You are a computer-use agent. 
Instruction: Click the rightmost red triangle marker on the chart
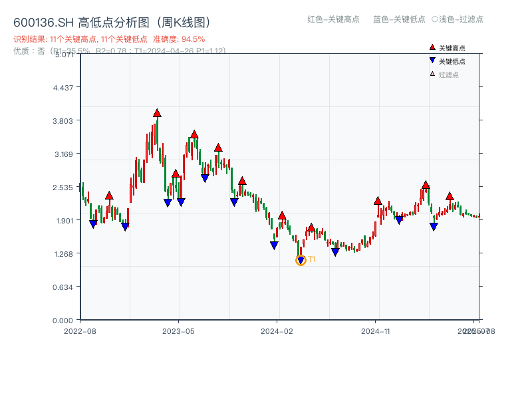[450, 196]
